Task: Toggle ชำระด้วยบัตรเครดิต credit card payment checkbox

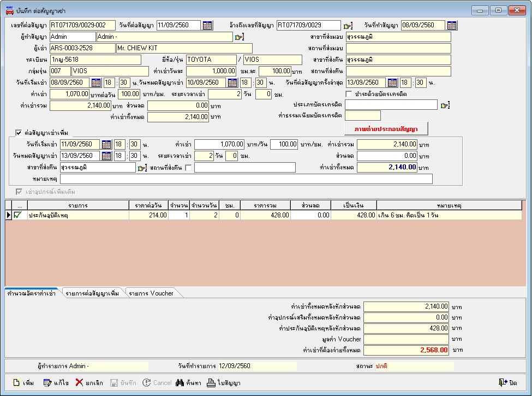Action: [x=349, y=94]
